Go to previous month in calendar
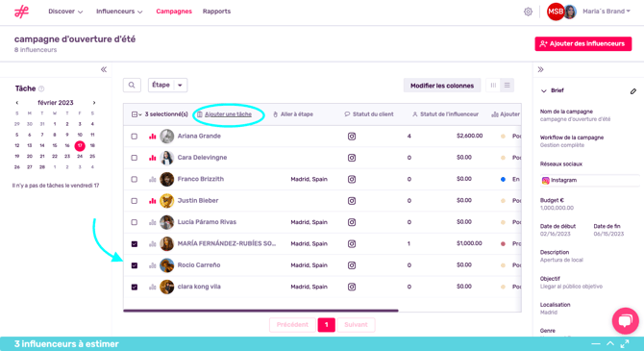 (17, 103)
